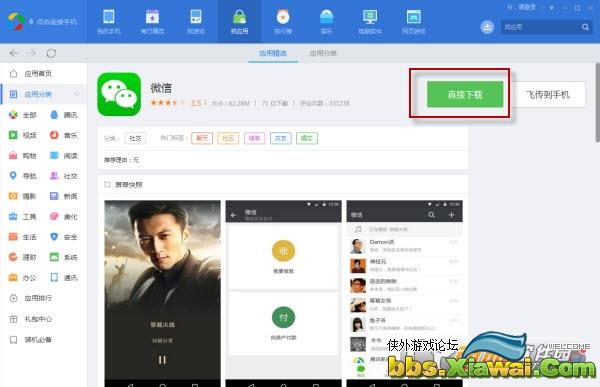Open 应用首页 (app home) in sidebar

point(38,73)
